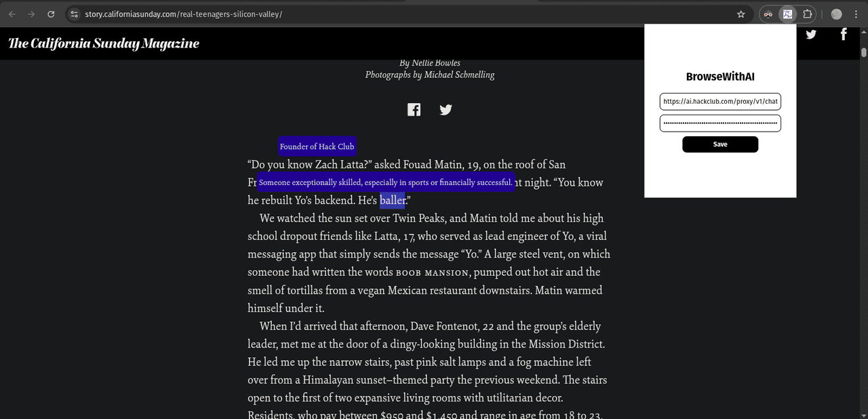Reload the current page
Screen dimensions: 868x419
click(51, 14)
